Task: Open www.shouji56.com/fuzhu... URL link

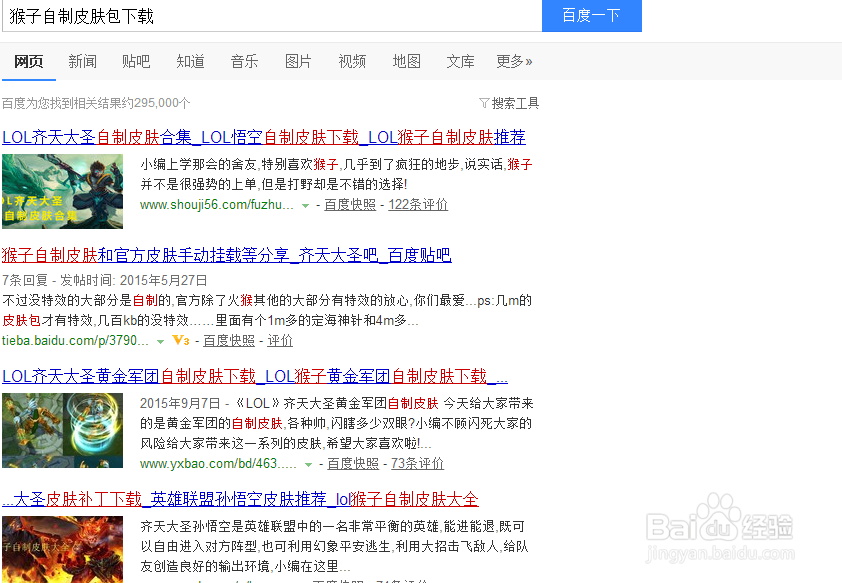Action: 217,205
